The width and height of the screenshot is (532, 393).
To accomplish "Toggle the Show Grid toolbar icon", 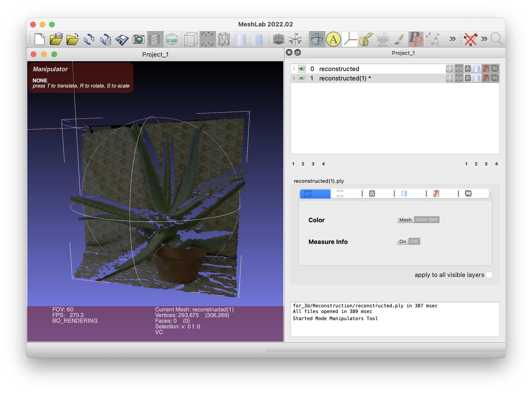I will (x=278, y=39).
